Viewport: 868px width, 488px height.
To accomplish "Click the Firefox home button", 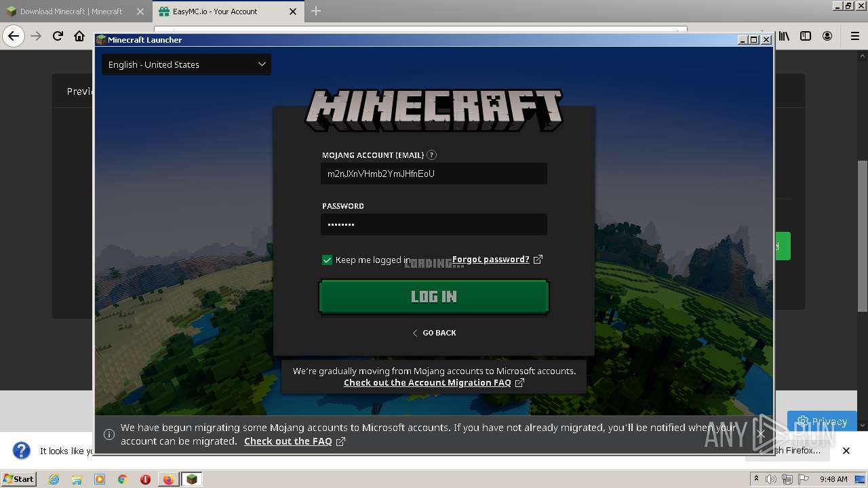I will point(79,36).
